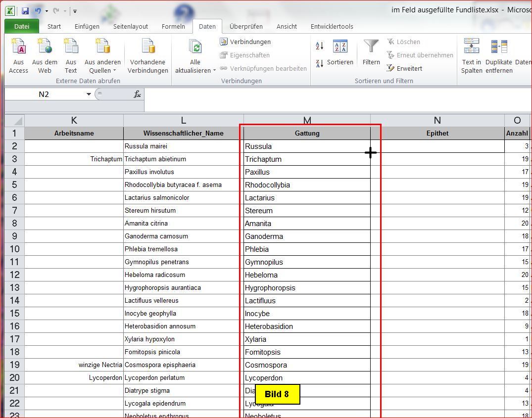Switch to the Formeln tab

pyautogui.click(x=173, y=27)
